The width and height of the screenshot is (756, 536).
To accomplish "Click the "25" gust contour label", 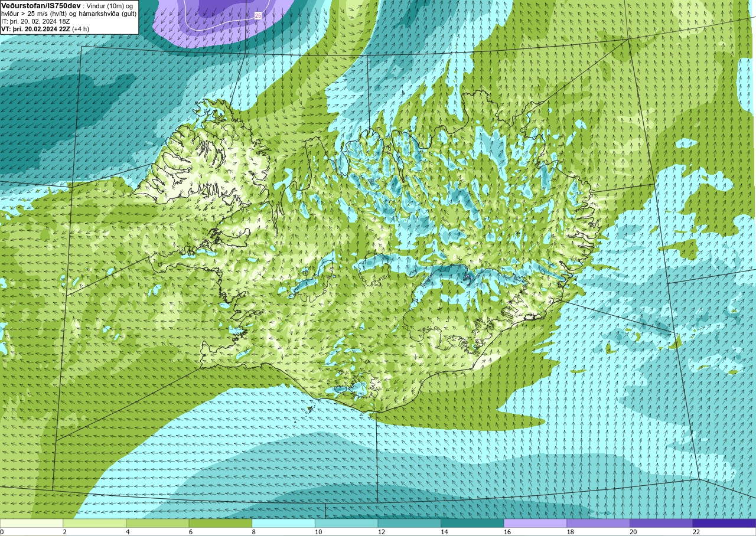I will [x=258, y=15].
